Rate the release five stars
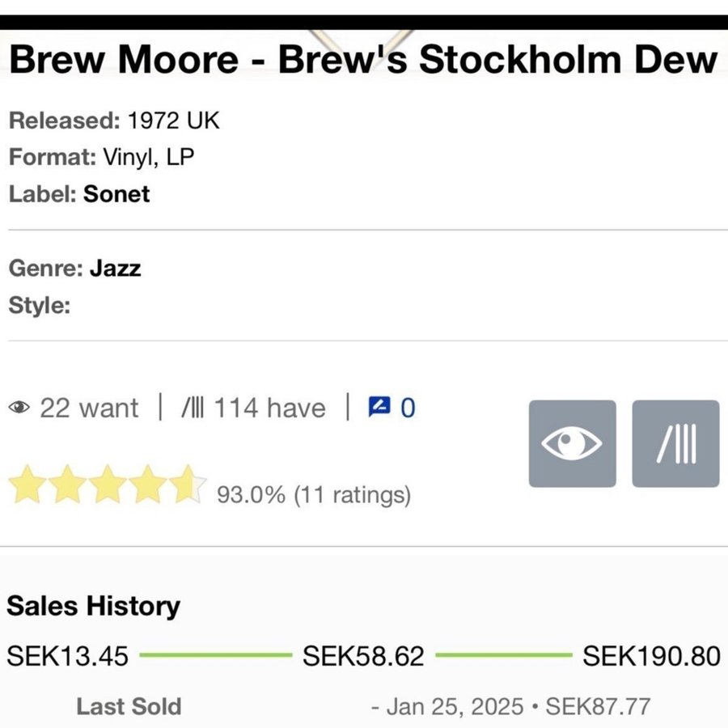The height and width of the screenshot is (728, 728). point(187,485)
